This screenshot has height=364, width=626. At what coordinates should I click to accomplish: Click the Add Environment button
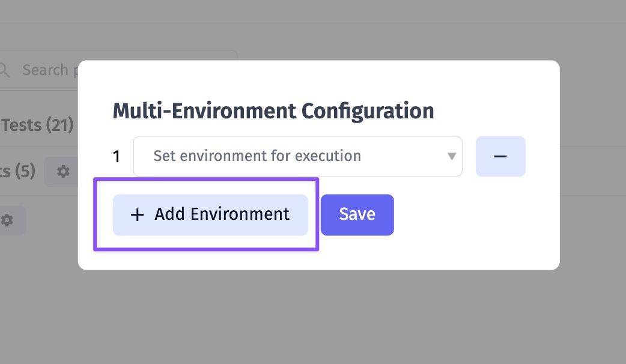[210, 214]
